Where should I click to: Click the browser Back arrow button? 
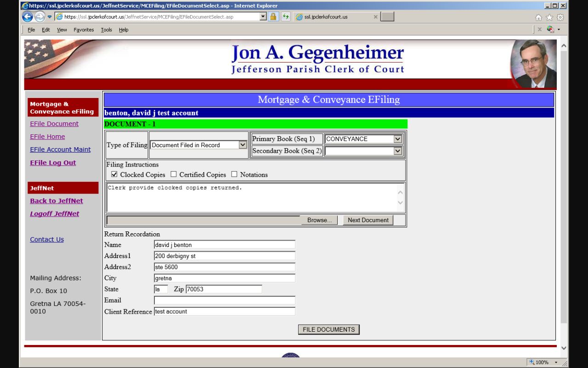(x=28, y=17)
